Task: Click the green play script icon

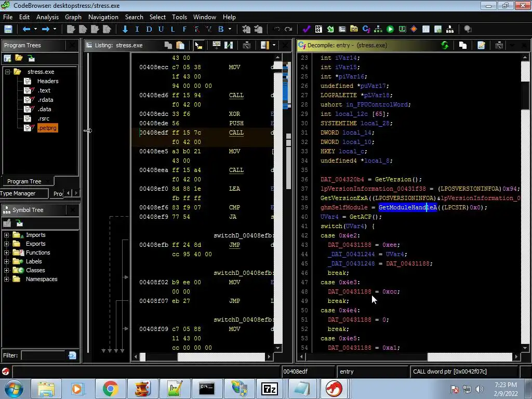Action: [390, 29]
